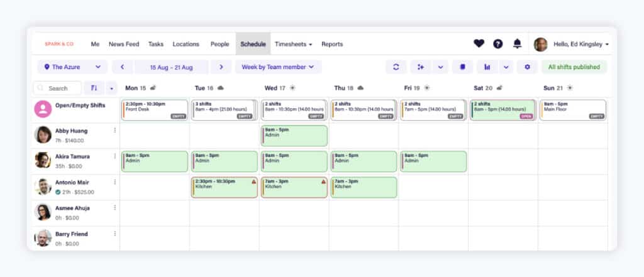Open Sunday's 9am–5pm Main Floor empty shift
Viewport: 644px width, 277px height.
click(573, 110)
